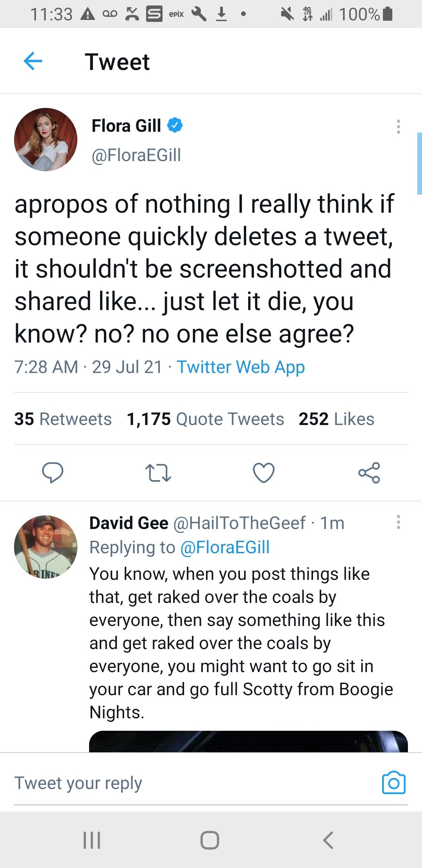Screen dimensions: 422x868
Task: Like the tweet with heart icon
Action: click(x=264, y=472)
